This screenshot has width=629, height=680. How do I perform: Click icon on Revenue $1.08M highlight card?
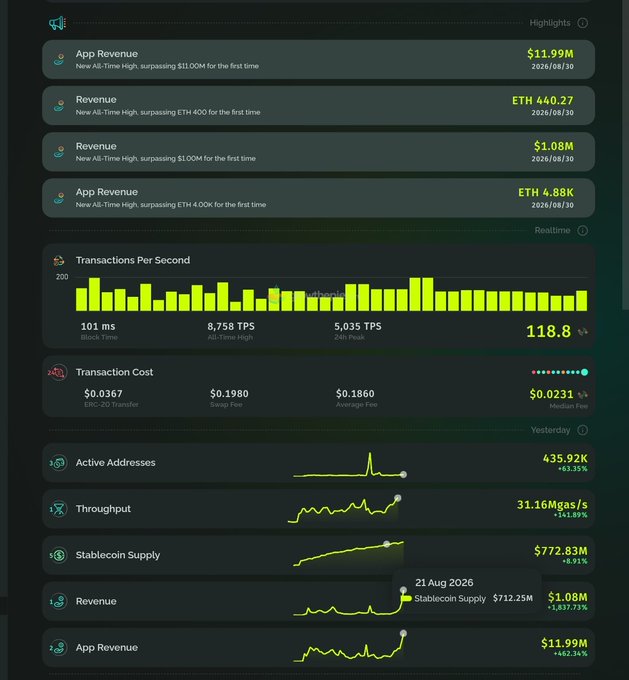(59, 152)
